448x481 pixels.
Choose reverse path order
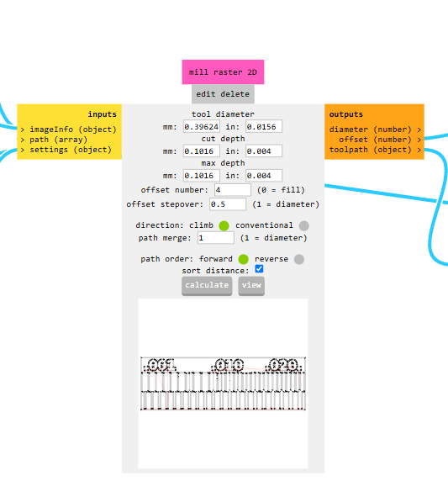(x=299, y=259)
